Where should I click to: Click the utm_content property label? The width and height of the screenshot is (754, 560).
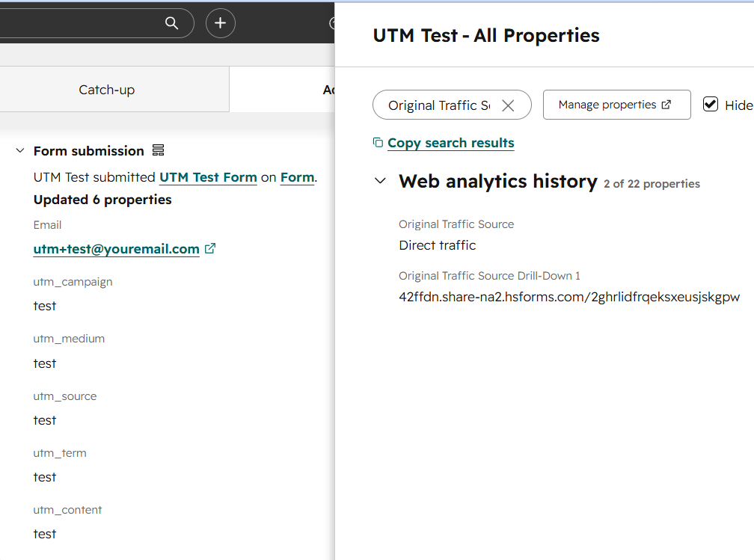67,509
